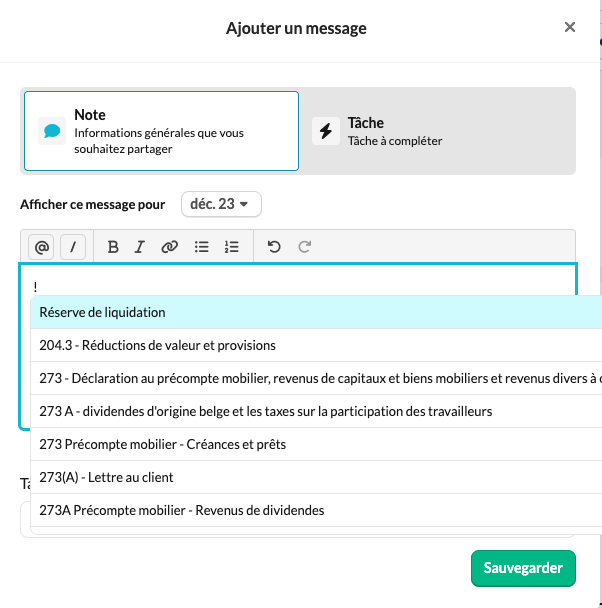Click the slash command icon

pyautogui.click(x=73, y=247)
